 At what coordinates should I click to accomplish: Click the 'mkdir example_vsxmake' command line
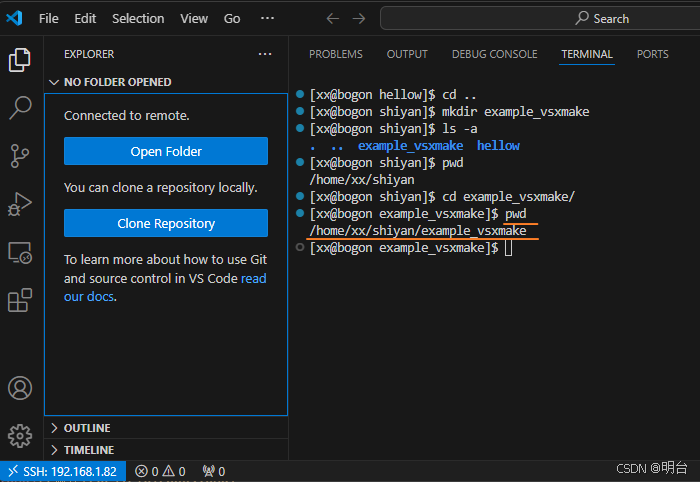click(x=449, y=112)
